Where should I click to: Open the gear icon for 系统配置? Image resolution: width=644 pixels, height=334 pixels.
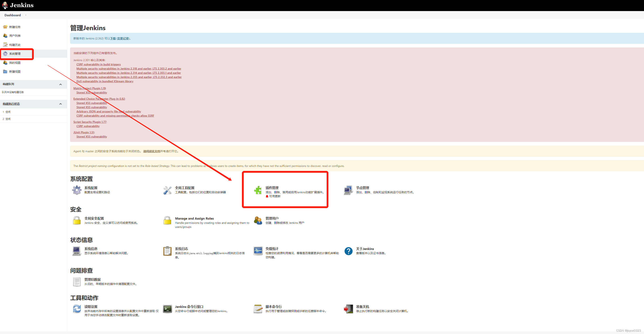[x=77, y=190]
